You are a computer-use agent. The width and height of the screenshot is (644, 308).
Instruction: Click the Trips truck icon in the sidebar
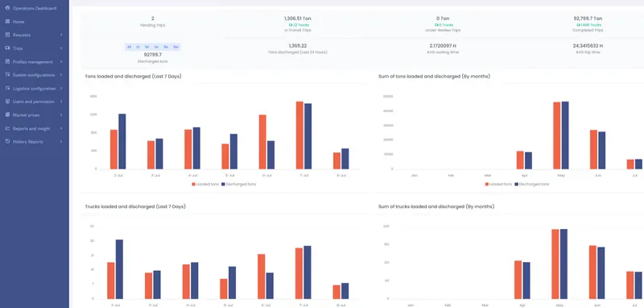7,48
